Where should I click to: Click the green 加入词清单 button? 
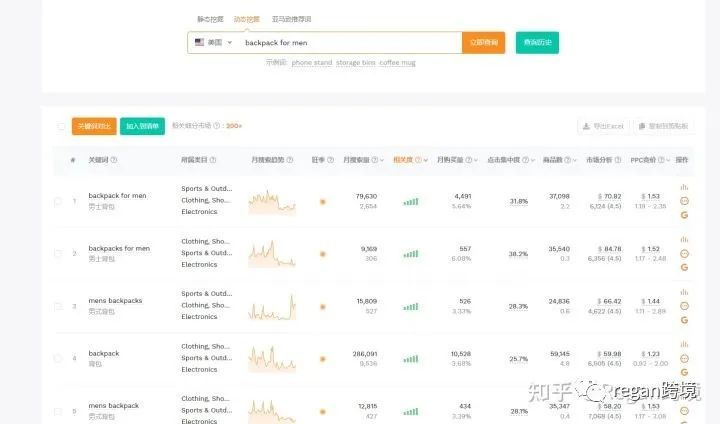point(142,126)
